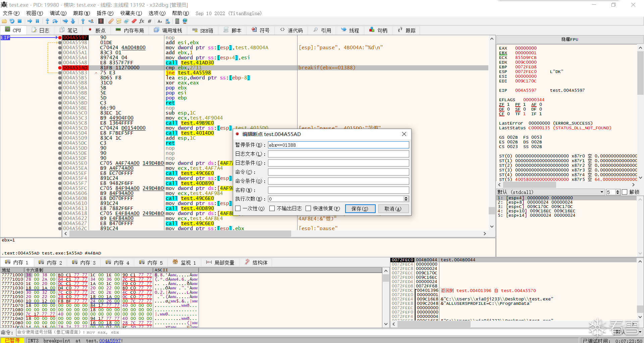Click the pause execution icon
The height and width of the screenshot is (343, 644).
(37, 21)
